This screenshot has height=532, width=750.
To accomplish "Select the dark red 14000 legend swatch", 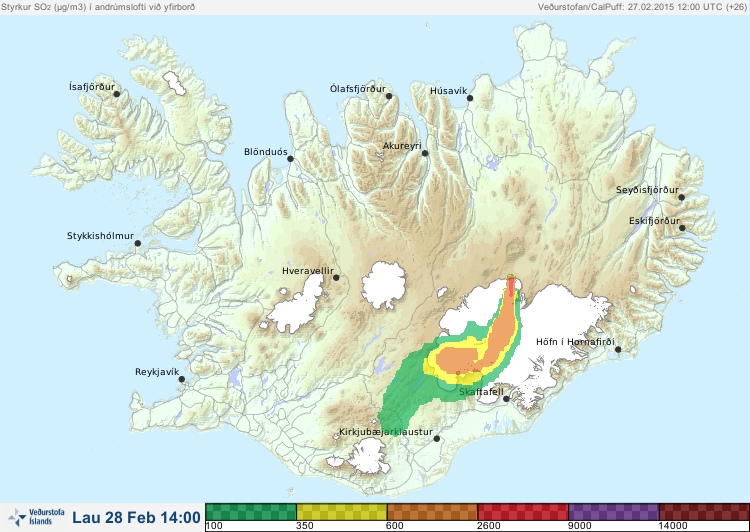I will point(704,512).
